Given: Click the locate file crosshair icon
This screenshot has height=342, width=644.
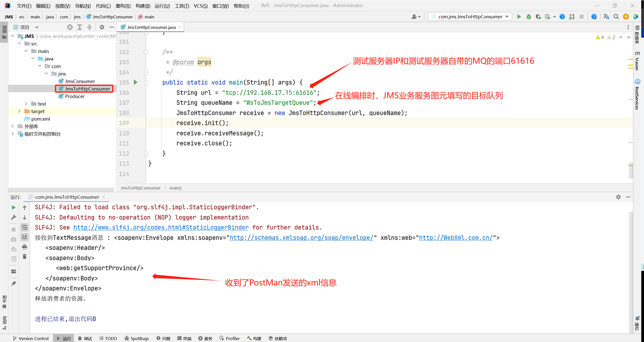Looking at the screenshot, I should click(70, 27).
